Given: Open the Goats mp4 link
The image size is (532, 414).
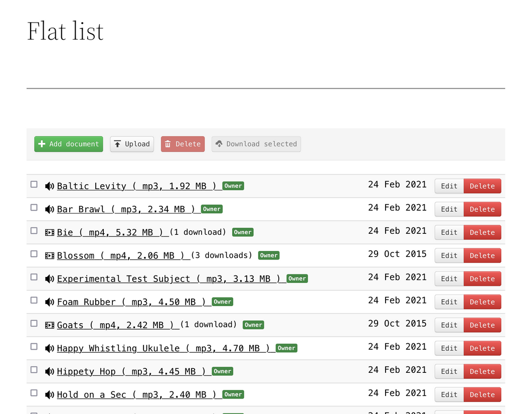Looking at the screenshot, I should coord(118,325).
